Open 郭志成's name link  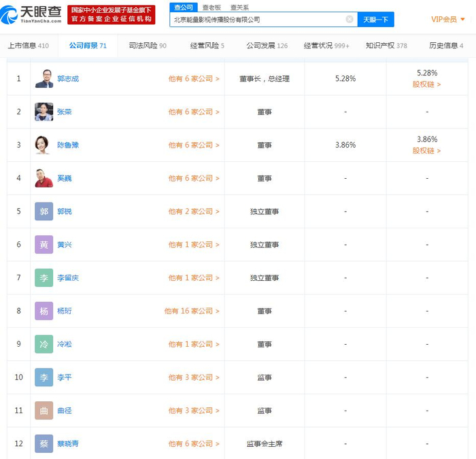(x=68, y=79)
